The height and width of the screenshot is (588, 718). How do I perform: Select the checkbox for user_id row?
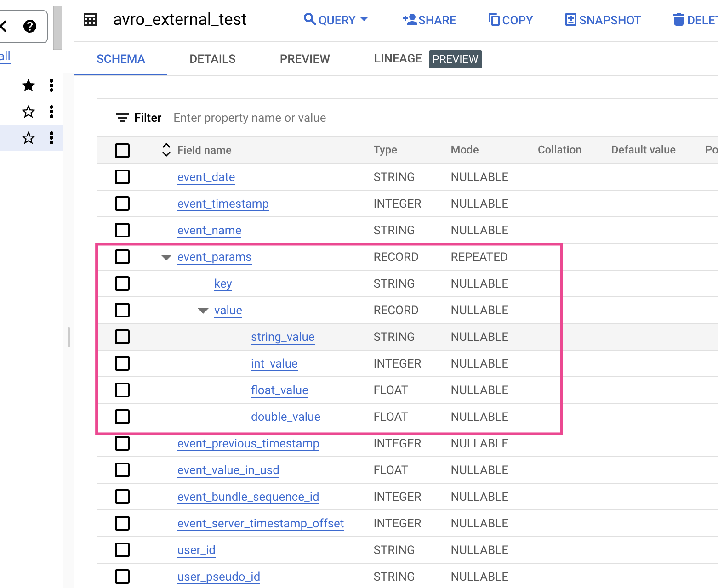click(x=122, y=550)
